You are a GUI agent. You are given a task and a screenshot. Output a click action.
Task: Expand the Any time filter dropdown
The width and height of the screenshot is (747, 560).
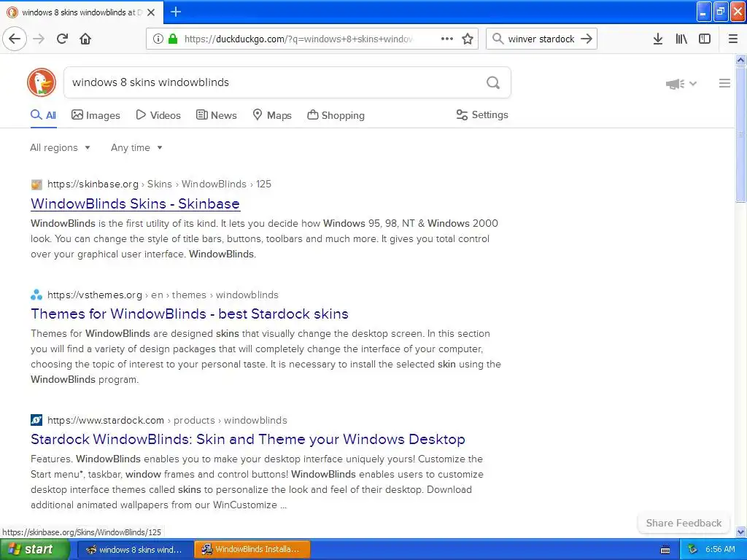[136, 147]
